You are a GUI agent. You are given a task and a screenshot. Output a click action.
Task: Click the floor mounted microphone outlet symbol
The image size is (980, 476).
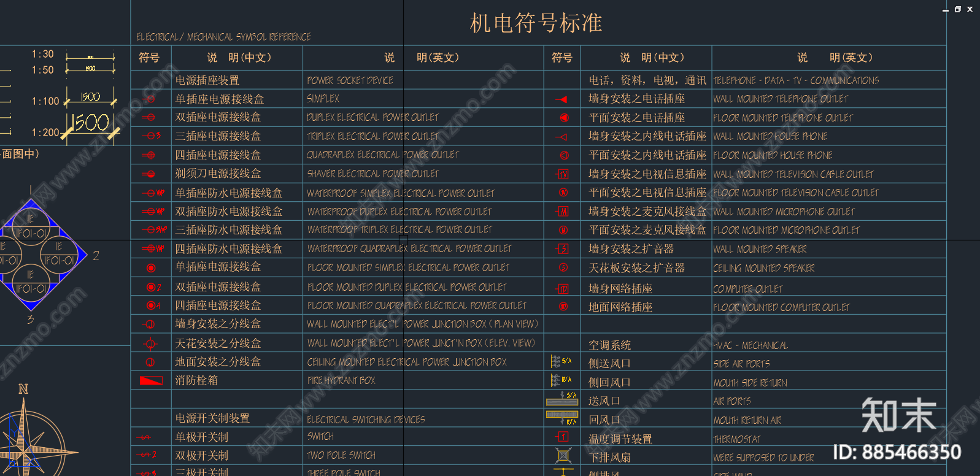tap(563, 230)
